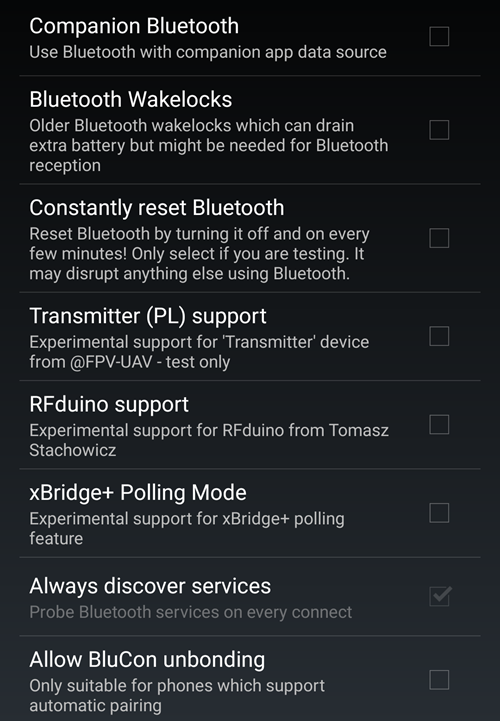Tap the Always discover services title
Viewport: 500px width, 721px height.
(x=150, y=586)
